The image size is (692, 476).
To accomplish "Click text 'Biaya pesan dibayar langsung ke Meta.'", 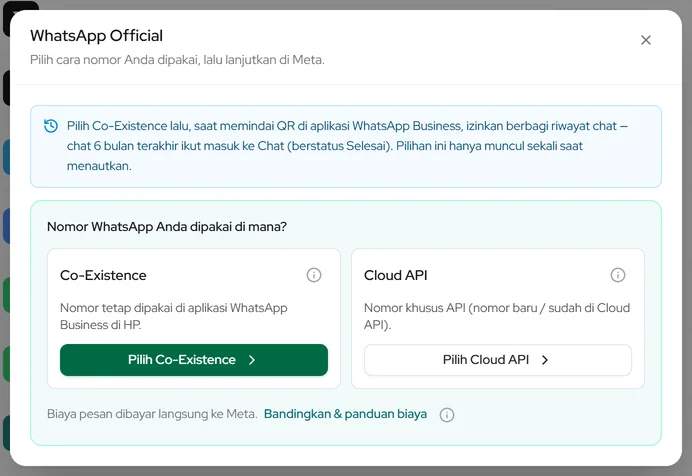I will [152, 414].
